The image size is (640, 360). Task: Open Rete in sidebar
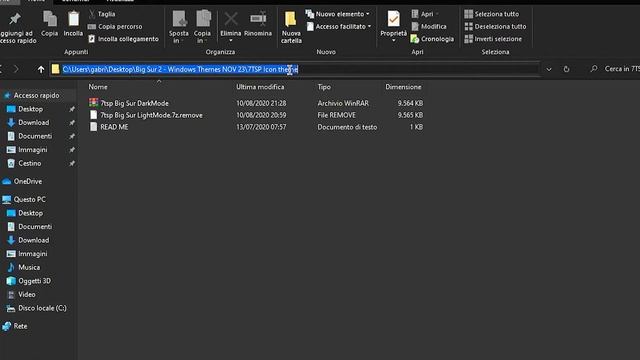[20, 326]
